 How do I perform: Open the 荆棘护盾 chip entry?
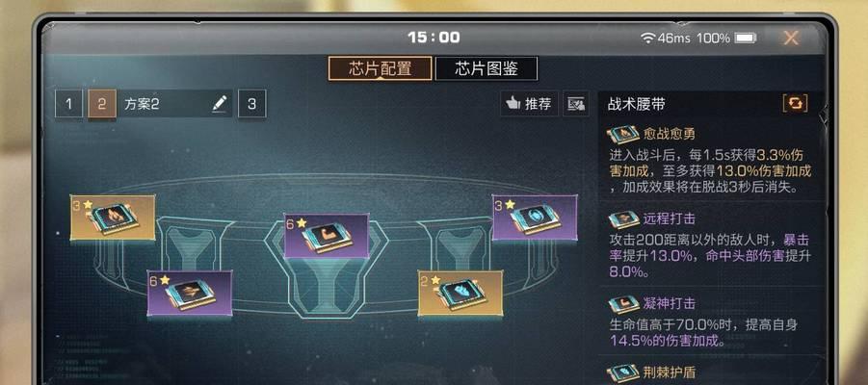click(710, 372)
